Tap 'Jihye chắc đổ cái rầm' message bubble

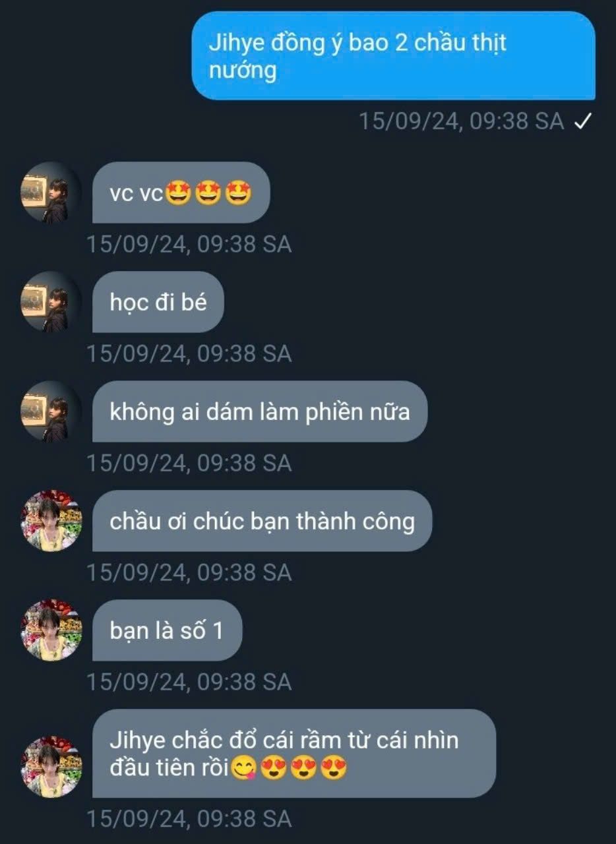[x=293, y=753]
